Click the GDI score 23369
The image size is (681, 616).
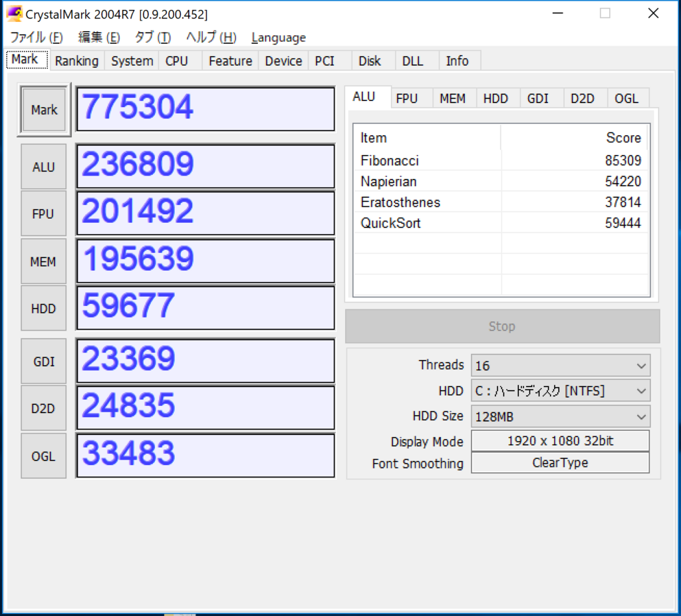coord(205,361)
